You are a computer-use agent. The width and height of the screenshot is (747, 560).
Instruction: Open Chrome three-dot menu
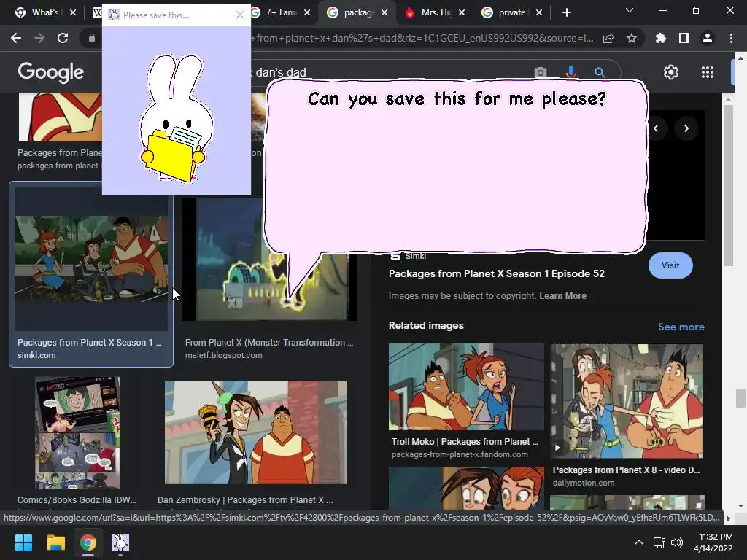pyautogui.click(x=731, y=38)
